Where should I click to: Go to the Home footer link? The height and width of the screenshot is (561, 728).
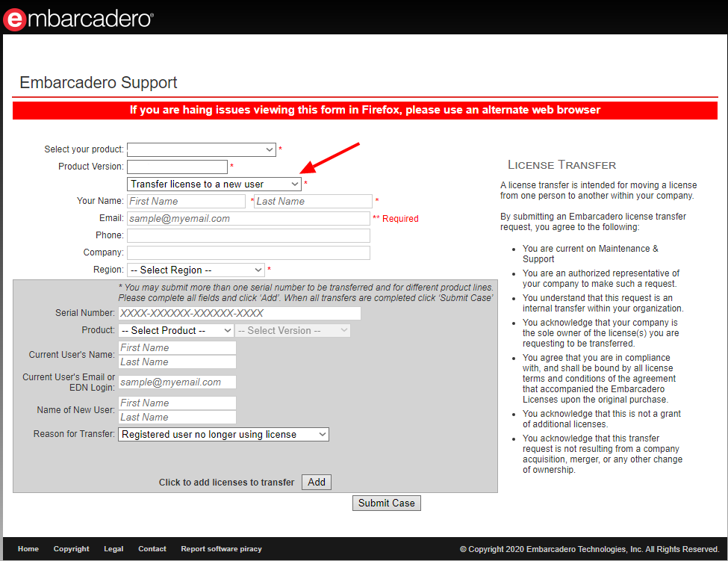28,549
